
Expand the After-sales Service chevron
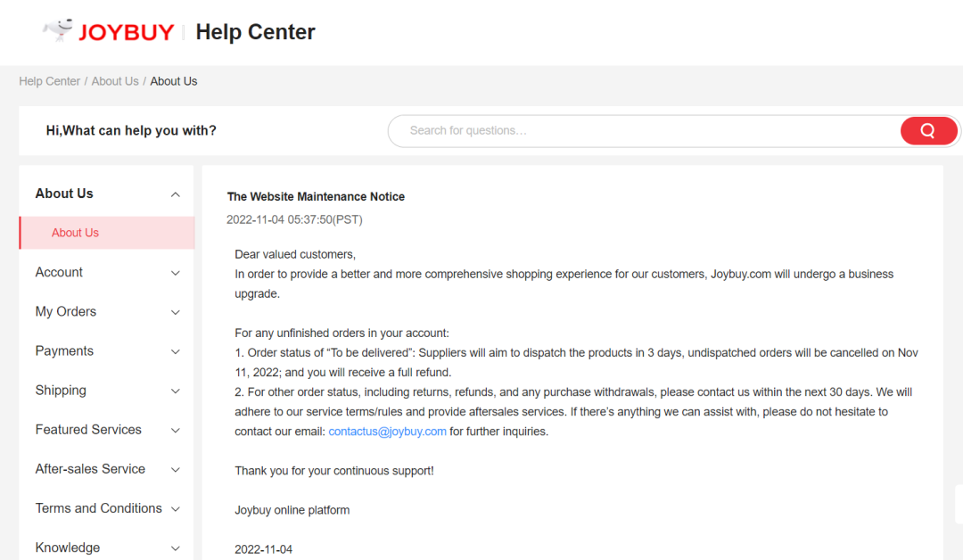[176, 469]
